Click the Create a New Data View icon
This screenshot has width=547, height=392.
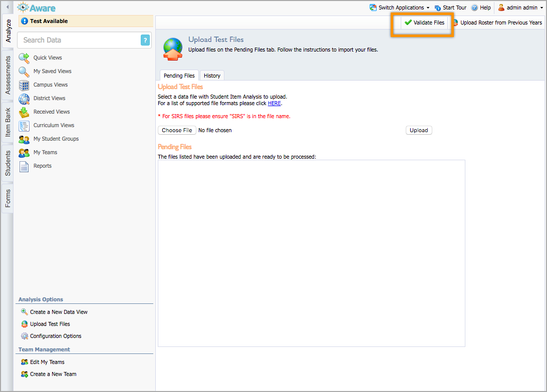25,312
